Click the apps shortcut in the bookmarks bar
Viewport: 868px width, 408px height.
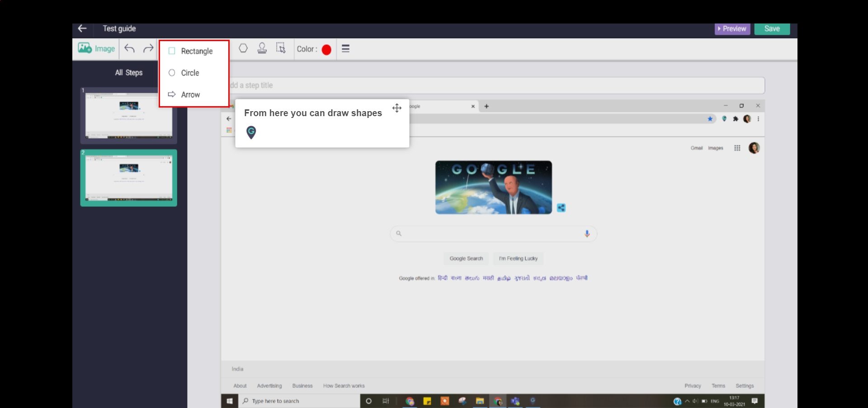click(229, 130)
